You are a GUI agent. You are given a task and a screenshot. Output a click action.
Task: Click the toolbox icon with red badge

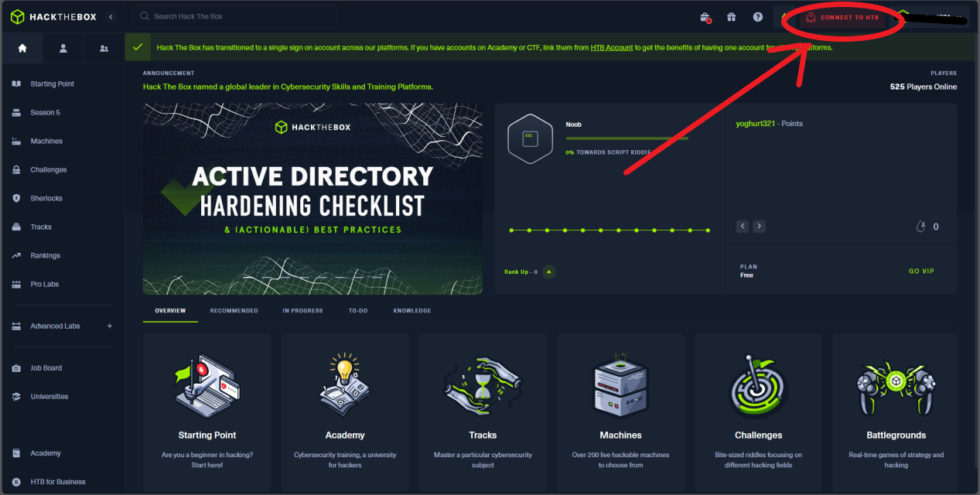tap(705, 17)
